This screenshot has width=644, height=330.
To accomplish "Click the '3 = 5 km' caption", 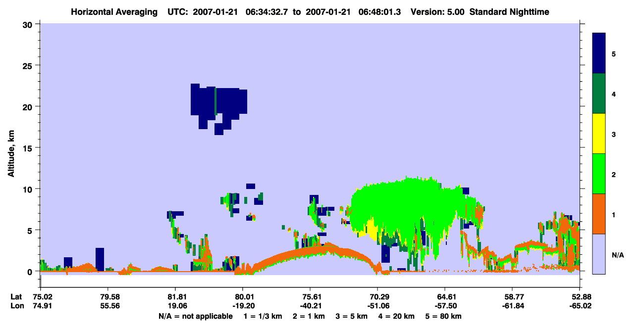I will click(352, 316).
